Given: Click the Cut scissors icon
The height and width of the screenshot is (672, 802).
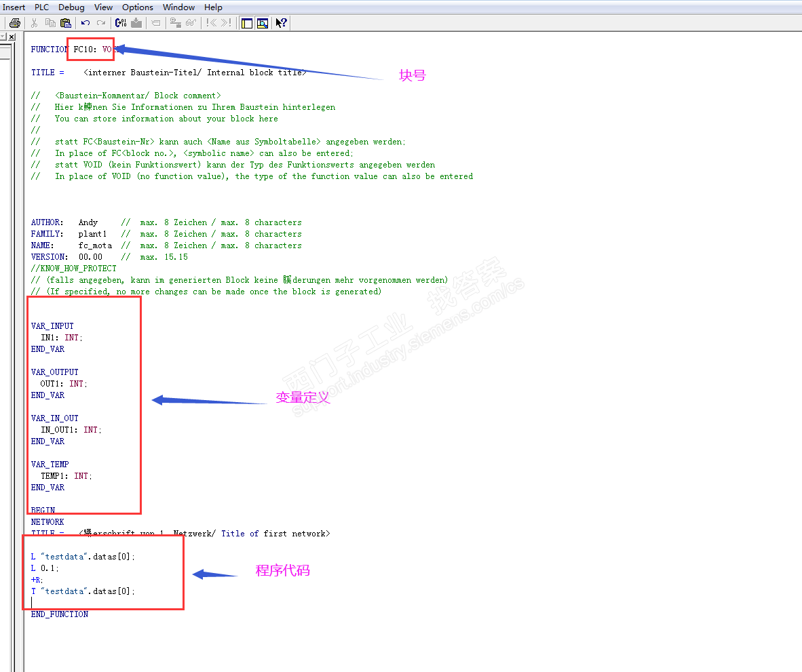Looking at the screenshot, I should point(35,23).
